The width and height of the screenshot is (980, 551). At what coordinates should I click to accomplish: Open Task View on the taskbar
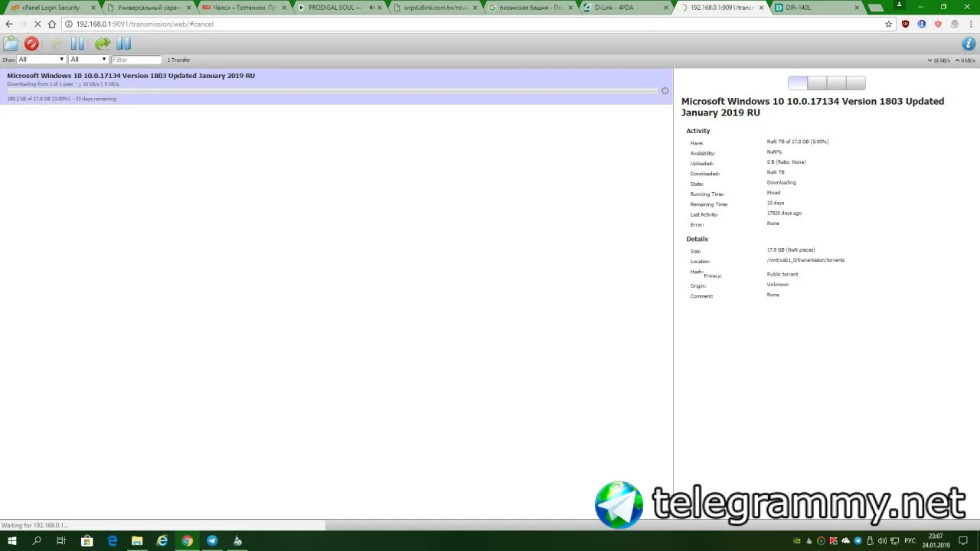pyautogui.click(x=61, y=541)
